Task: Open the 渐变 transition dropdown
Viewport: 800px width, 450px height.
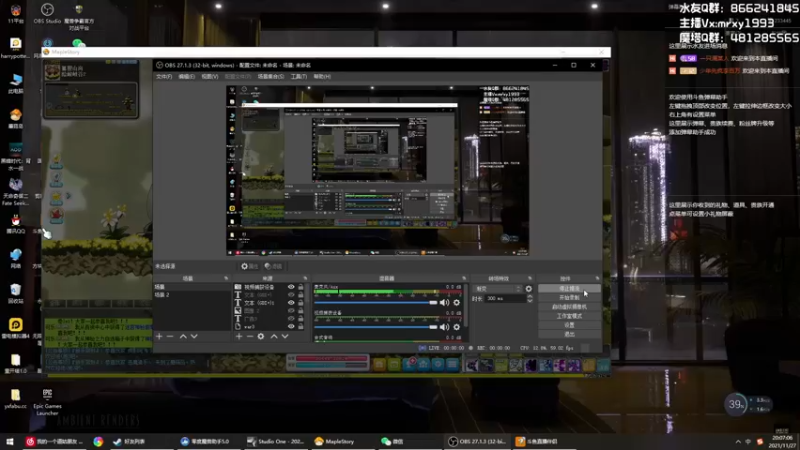Action: (496, 289)
